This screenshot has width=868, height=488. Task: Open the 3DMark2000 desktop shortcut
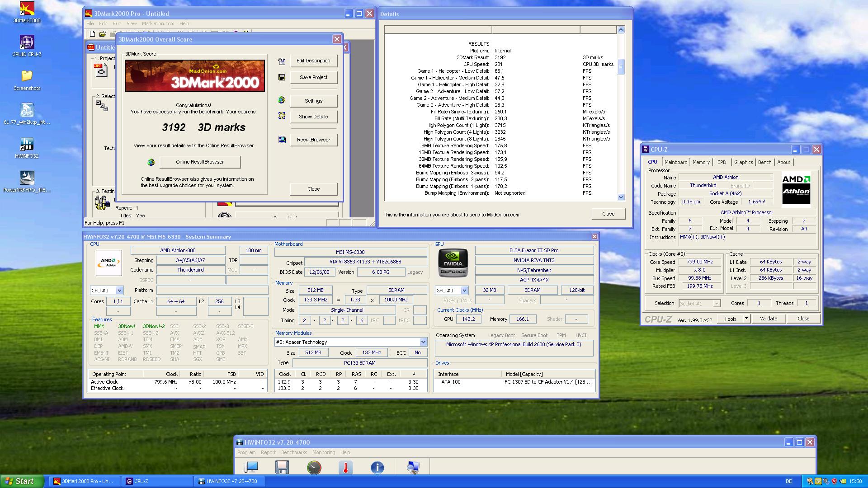tap(27, 12)
